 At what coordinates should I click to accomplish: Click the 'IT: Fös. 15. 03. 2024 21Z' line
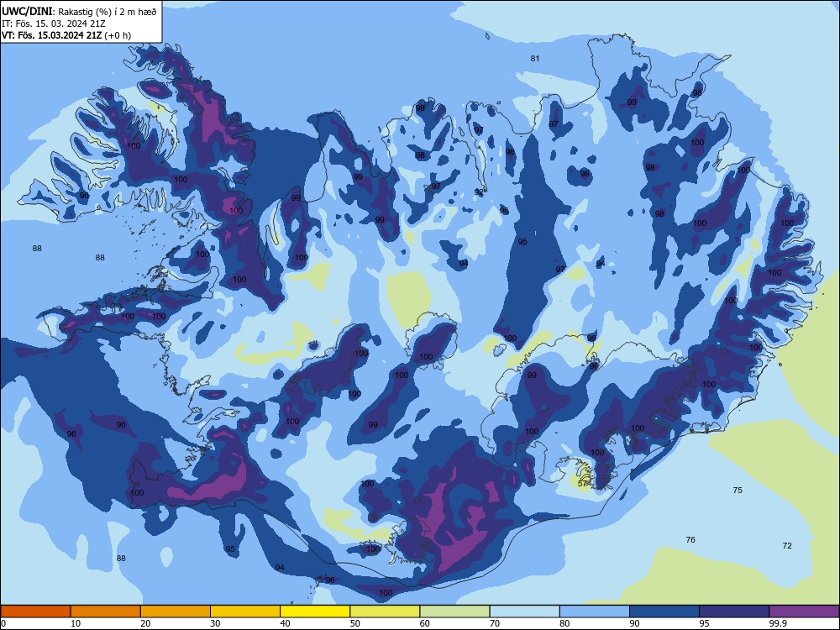[55, 24]
